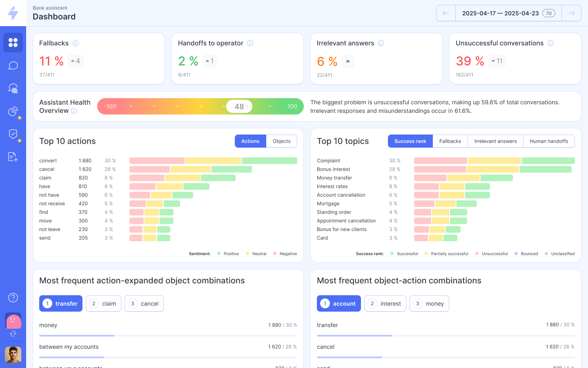Switch Top 10 actions to Objects
This screenshot has width=588, height=368.
(281, 141)
